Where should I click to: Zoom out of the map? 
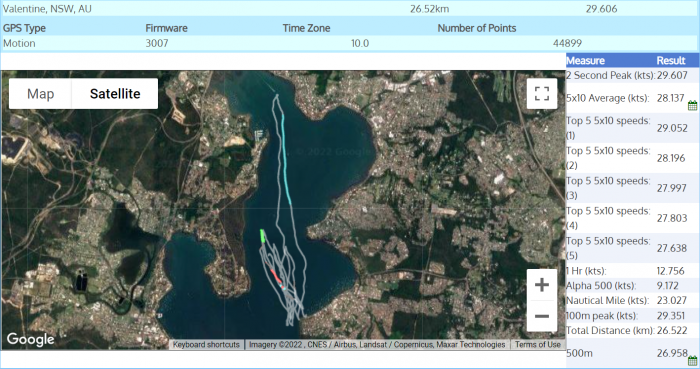pyautogui.click(x=542, y=316)
